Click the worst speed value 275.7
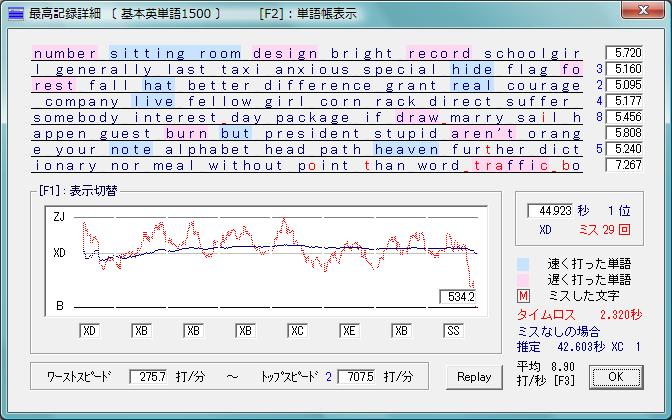 [148, 377]
